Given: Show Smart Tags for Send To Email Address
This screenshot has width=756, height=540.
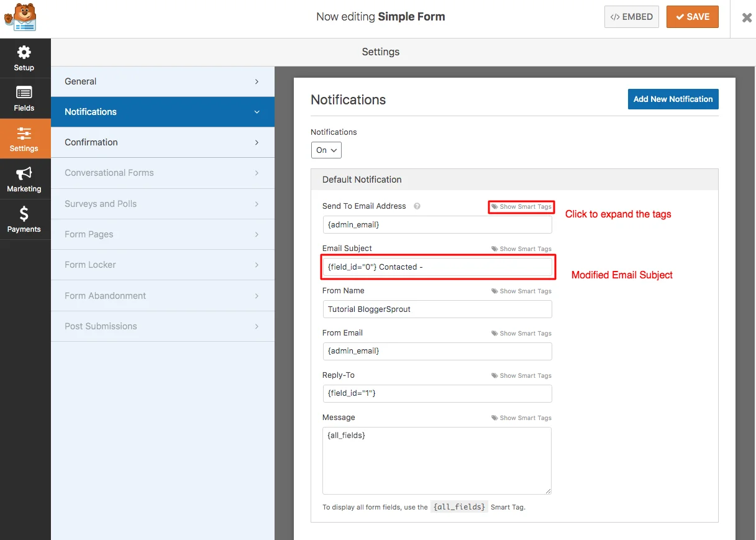Looking at the screenshot, I should tap(521, 206).
